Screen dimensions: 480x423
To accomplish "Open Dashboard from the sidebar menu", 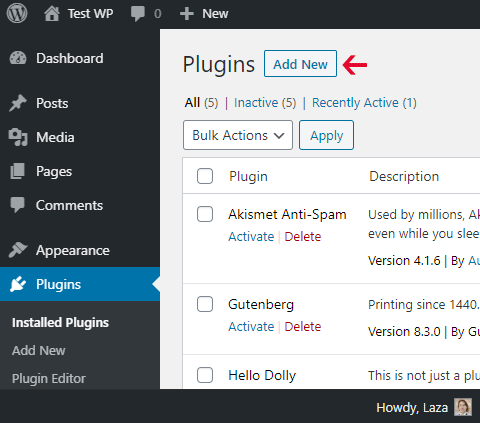I will point(70,58).
